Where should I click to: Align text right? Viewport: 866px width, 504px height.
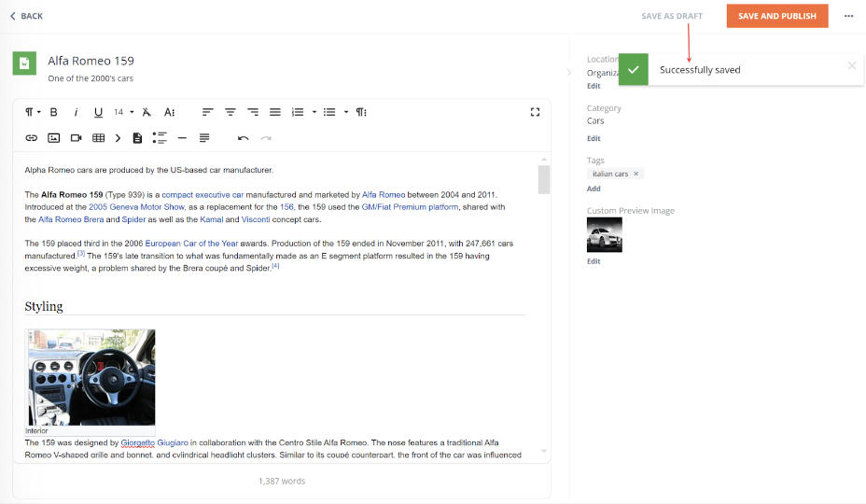(253, 112)
